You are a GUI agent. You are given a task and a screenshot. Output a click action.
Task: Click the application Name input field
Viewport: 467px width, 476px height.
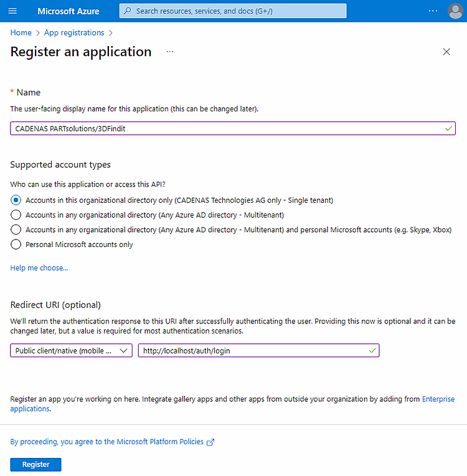[224, 128]
